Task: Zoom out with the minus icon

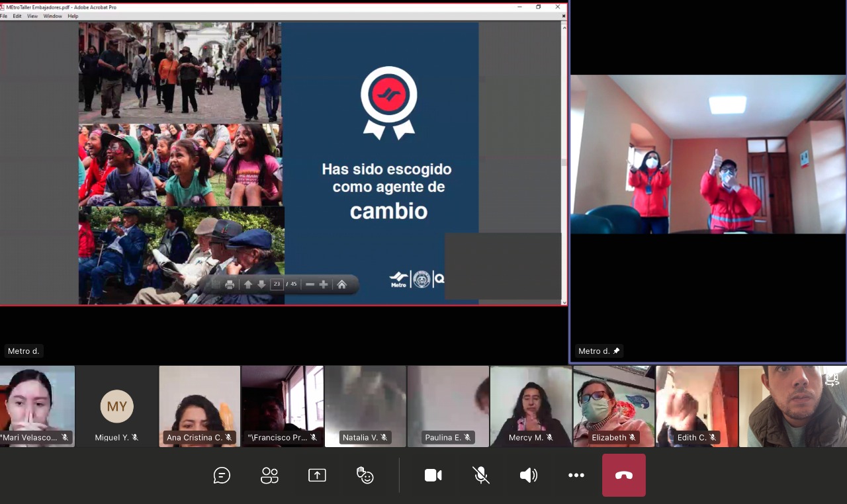Action: 310,284
